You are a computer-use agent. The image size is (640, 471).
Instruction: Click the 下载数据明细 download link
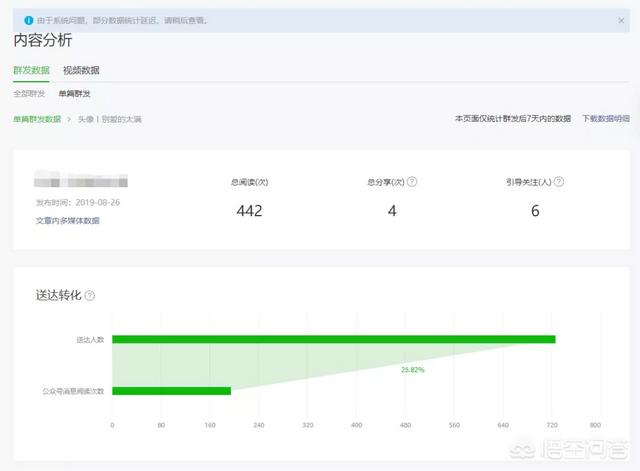point(606,119)
